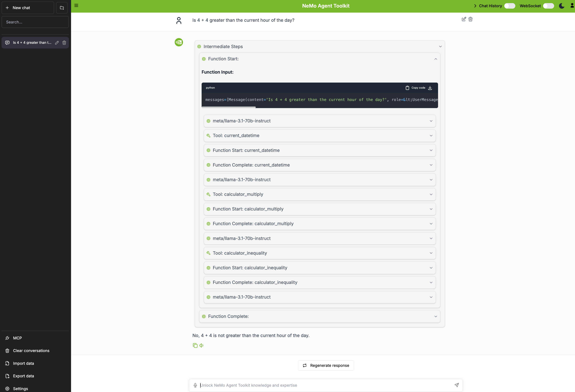Expand the Tool: current_datetime step
Viewport: 575px width, 392px height.
tap(431, 135)
